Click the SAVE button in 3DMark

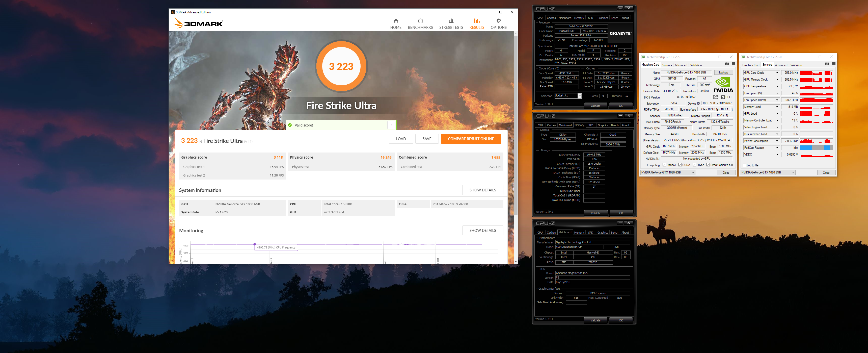(427, 139)
